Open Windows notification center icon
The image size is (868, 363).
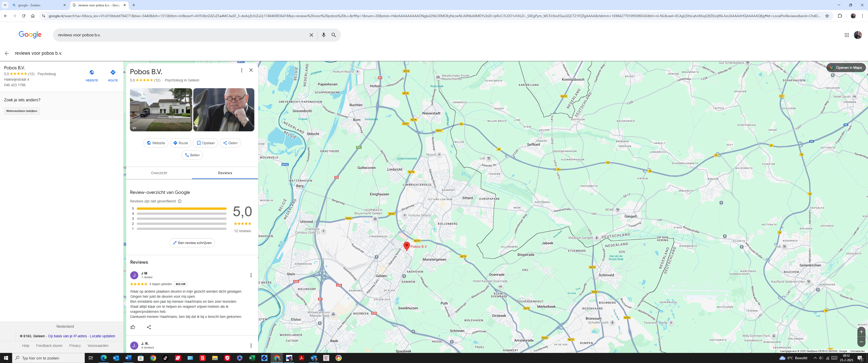[860, 358]
